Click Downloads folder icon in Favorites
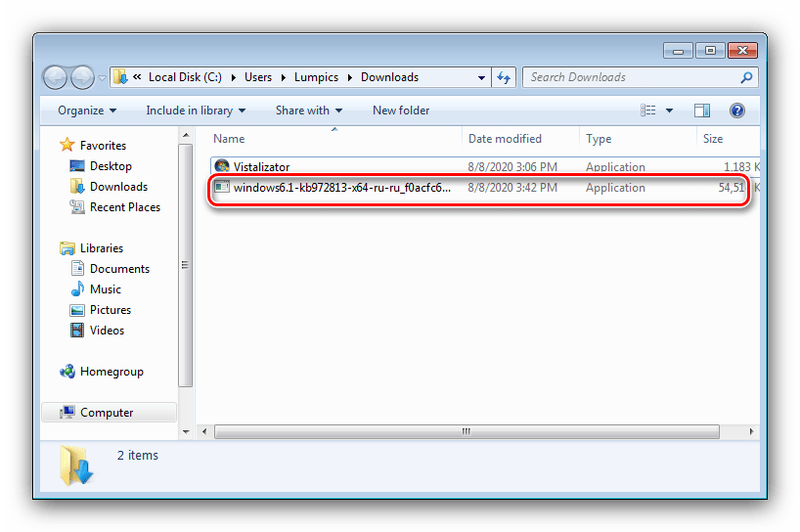Image resolution: width=800 pixels, height=532 pixels. tap(77, 186)
